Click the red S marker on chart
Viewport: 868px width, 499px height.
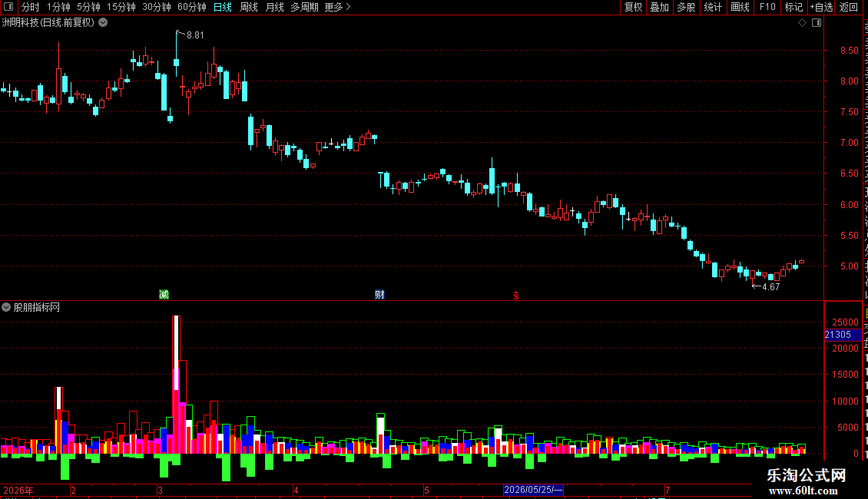(516, 296)
